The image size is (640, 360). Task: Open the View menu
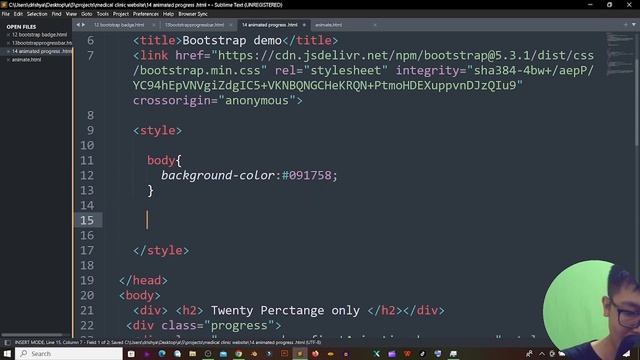coord(71,14)
